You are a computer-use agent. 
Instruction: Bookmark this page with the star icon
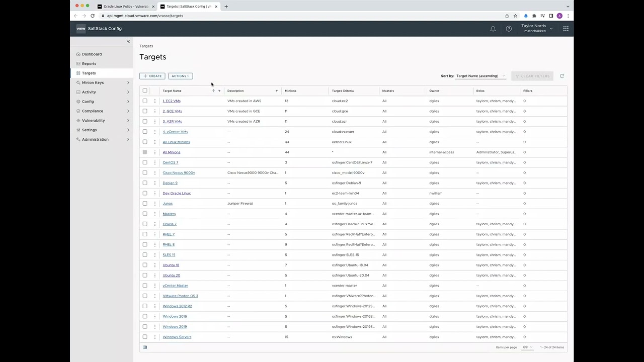515,16
